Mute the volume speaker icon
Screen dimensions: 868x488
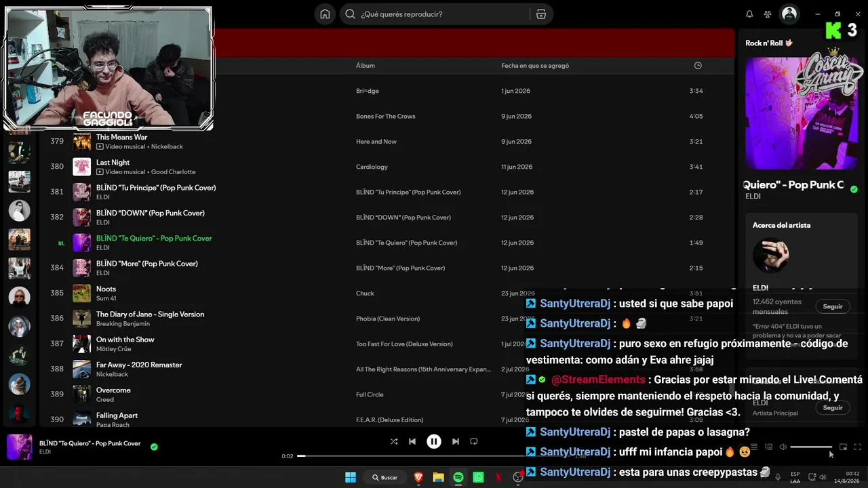click(x=783, y=447)
